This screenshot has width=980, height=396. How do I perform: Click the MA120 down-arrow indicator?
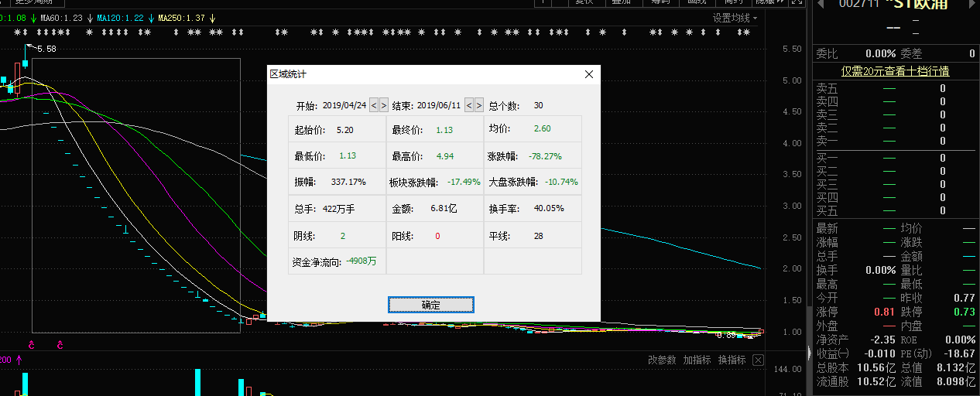click(150, 18)
